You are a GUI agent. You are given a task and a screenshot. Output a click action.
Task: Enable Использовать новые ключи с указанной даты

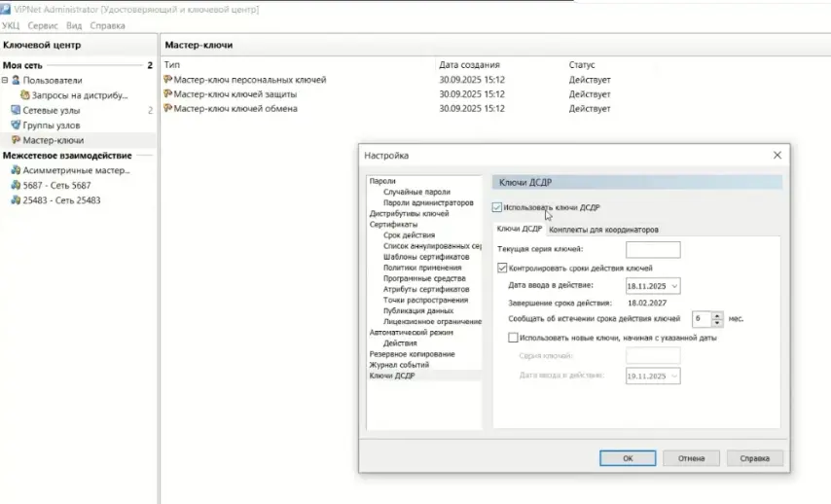tap(514, 337)
